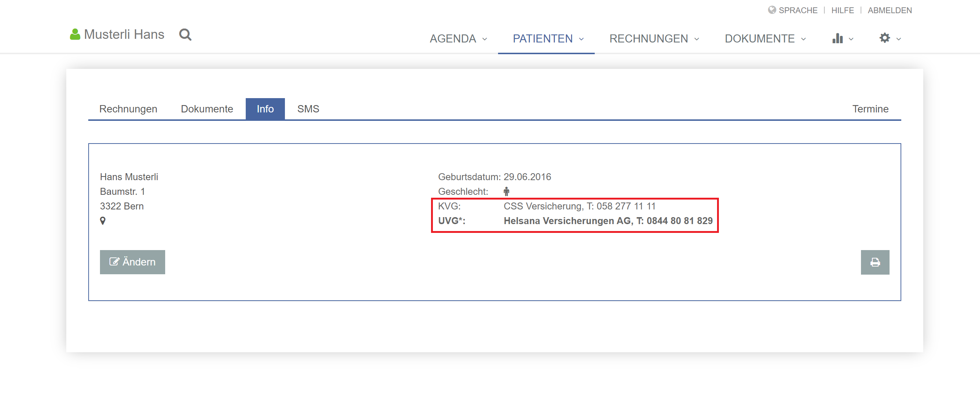The image size is (980, 409).
Task: Open the HILFE help link
Action: pyautogui.click(x=842, y=10)
